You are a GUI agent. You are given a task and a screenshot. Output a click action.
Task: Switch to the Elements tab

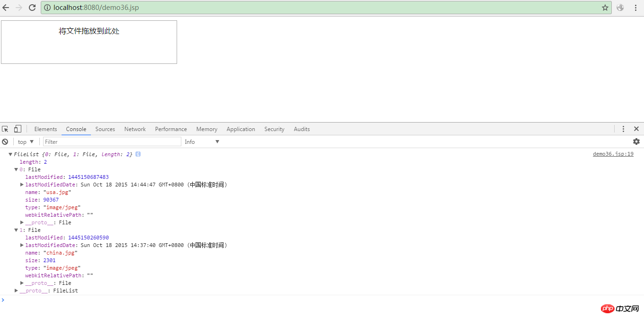tap(45, 129)
